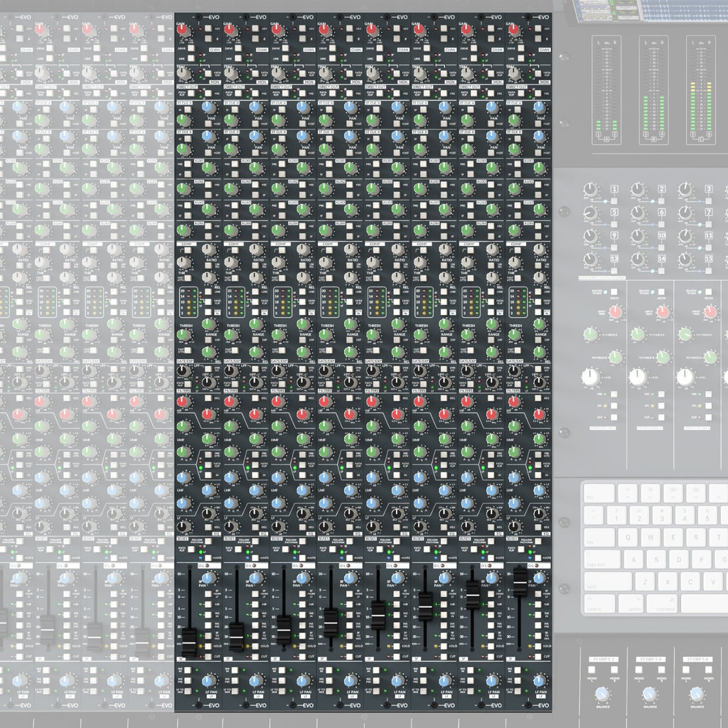Screen dimensions: 728x728
Task: Toggle compressor FAST ATTK button on eighth strip
Action: [518, 278]
